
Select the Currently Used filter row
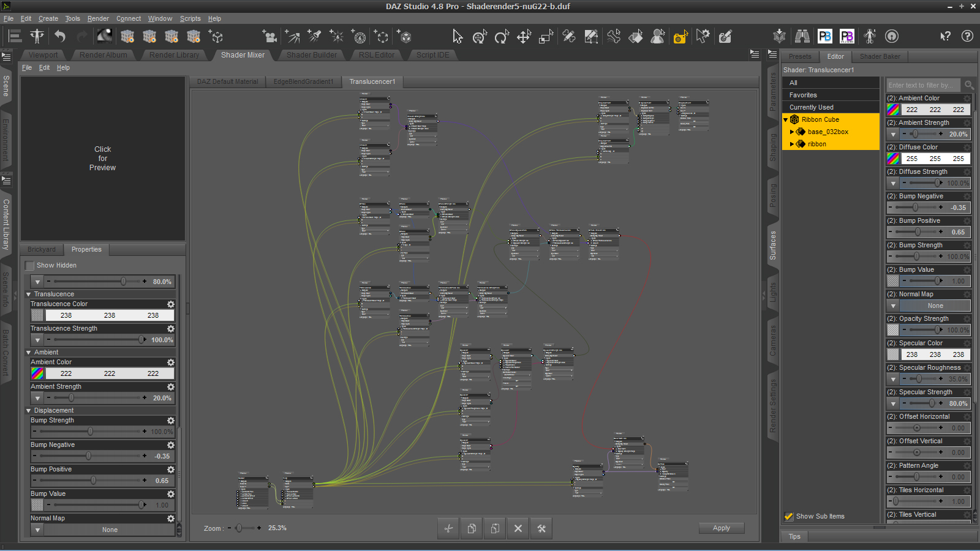831,107
